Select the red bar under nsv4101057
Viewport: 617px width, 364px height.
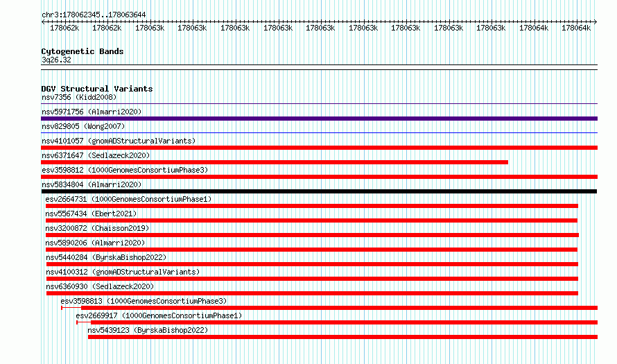[x=319, y=148]
